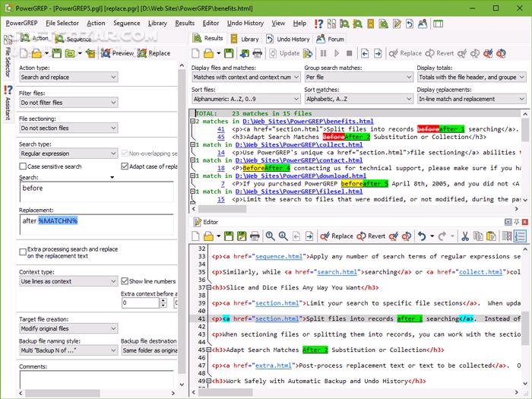The height and width of the screenshot is (399, 532).
Task: Enable Case sensitive search checkbox
Action: [23, 166]
